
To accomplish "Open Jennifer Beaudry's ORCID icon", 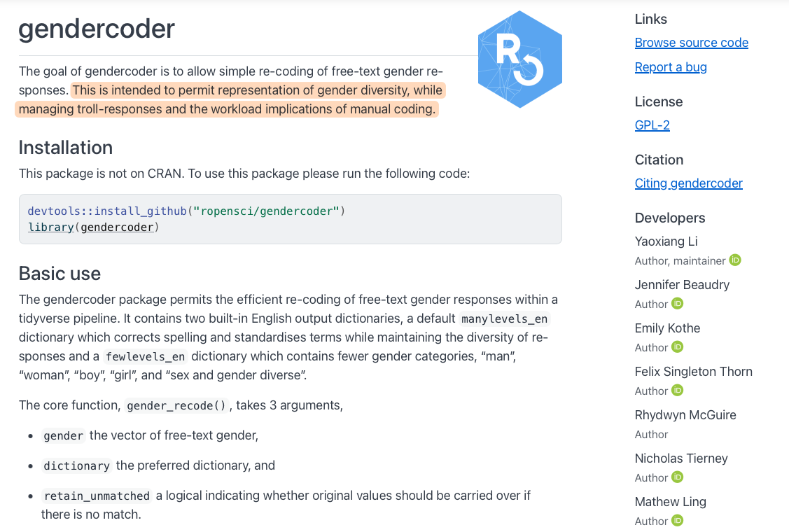I will tap(677, 304).
